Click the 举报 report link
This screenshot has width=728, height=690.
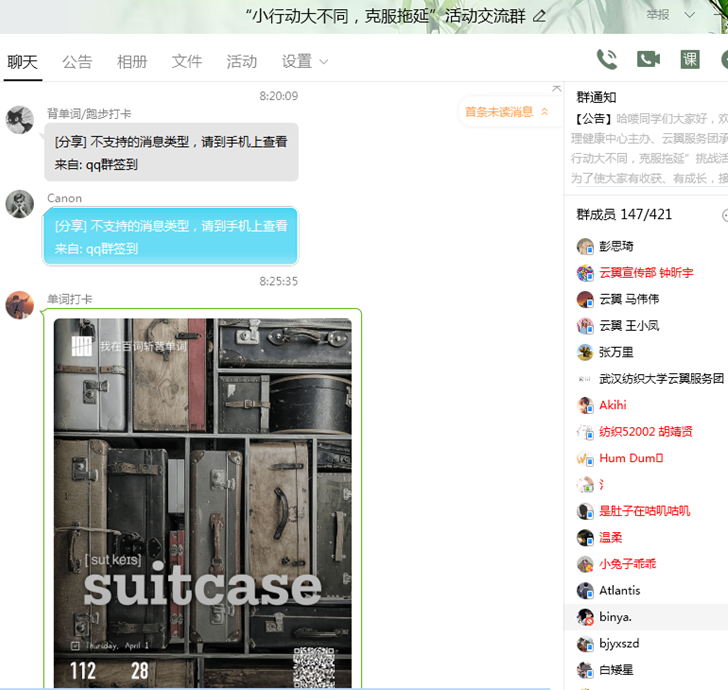(658, 15)
